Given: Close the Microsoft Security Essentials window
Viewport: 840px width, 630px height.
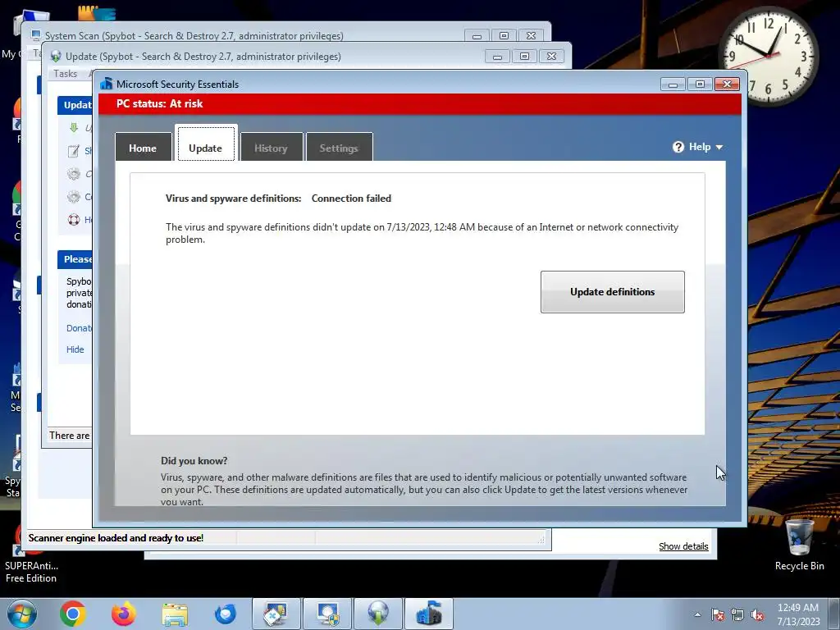Looking at the screenshot, I should pyautogui.click(x=727, y=84).
